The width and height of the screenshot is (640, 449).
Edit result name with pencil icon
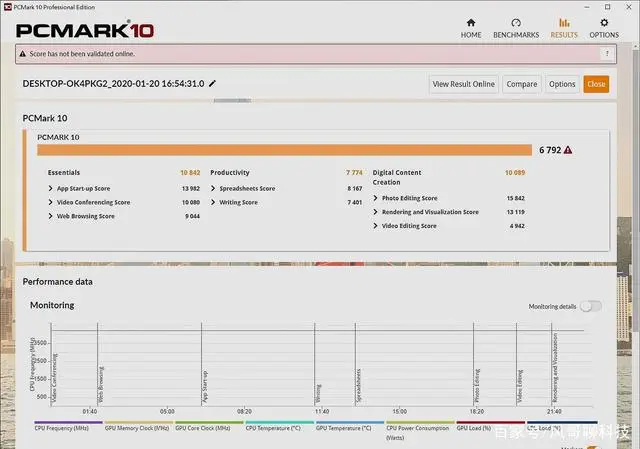212,83
